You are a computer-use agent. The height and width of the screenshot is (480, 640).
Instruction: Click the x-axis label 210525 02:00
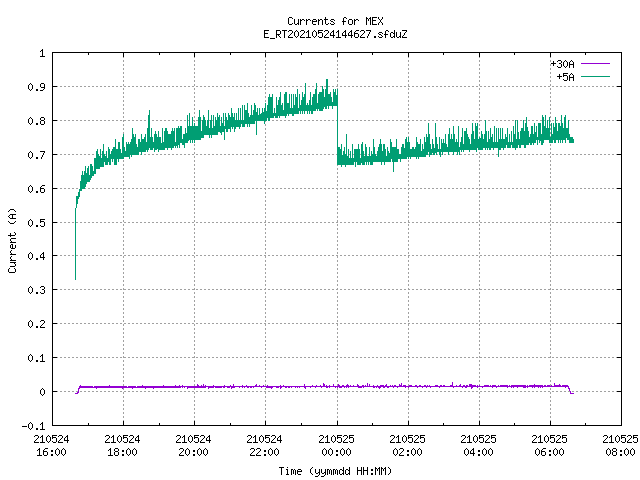[x=407, y=446]
